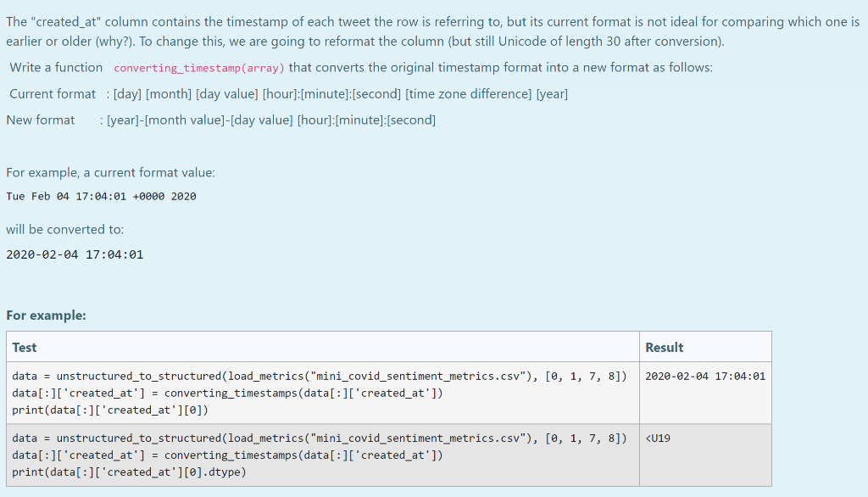This screenshot has height=497, width=868.
Task: Click the opening paragraph about the created_at column
Action: click(432, 31)
